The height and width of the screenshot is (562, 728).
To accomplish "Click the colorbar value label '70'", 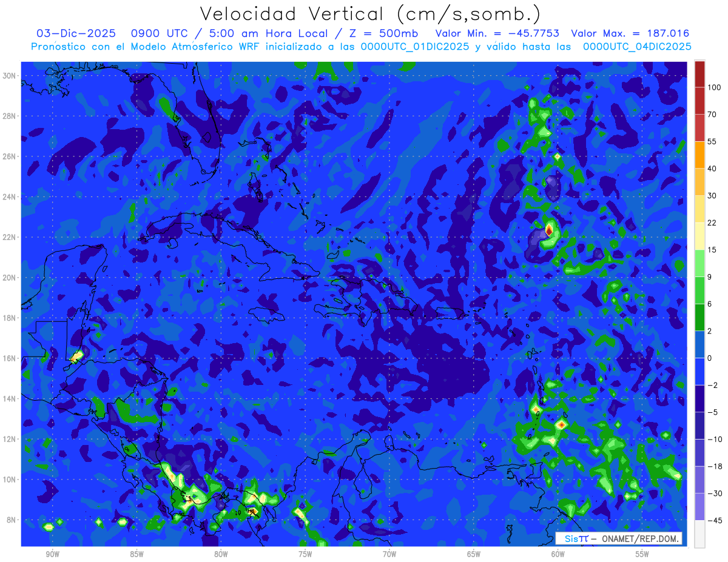I will point(712,115).
